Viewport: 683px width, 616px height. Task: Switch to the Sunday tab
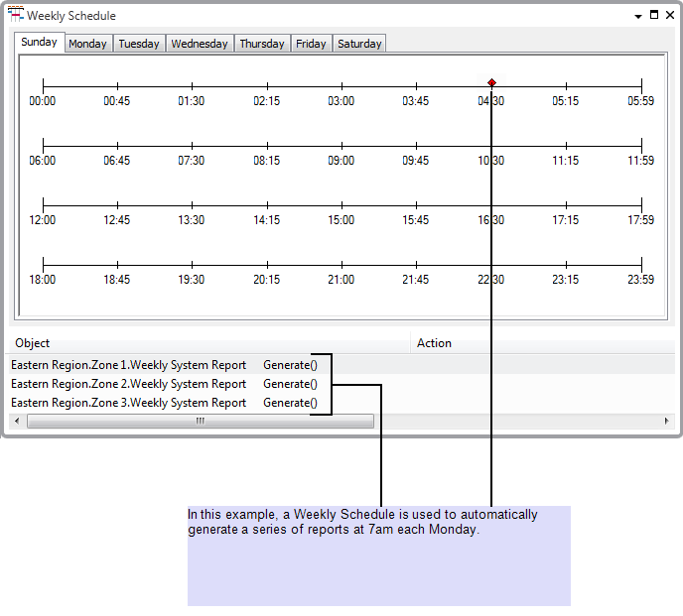pyautogui.click(x=40, y=43)
